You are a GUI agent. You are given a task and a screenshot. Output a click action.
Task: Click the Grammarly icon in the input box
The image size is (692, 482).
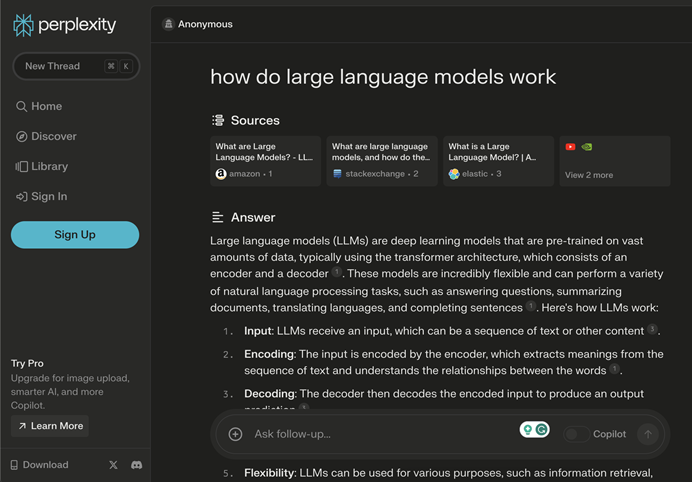pos(542,430)
